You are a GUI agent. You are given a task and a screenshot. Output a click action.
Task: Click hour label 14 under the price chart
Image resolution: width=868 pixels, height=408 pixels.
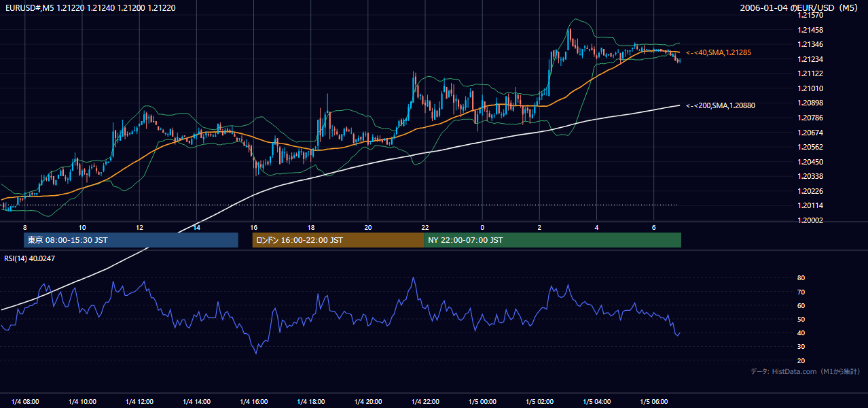point(196,226)
